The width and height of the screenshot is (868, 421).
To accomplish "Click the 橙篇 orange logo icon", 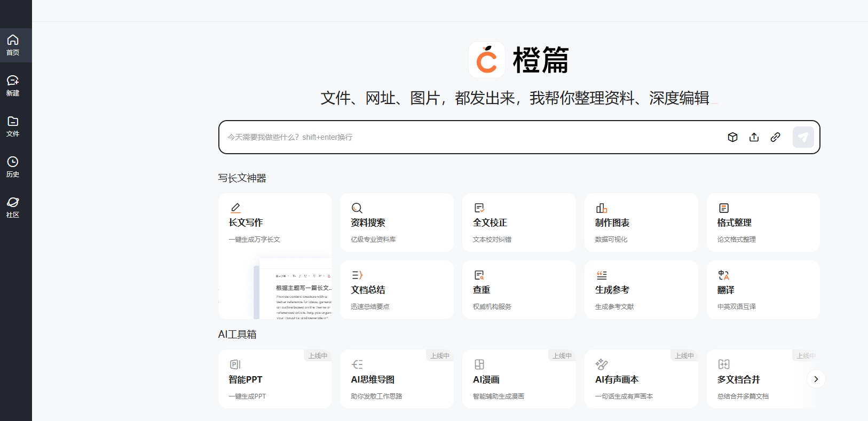I will [487, 60].
